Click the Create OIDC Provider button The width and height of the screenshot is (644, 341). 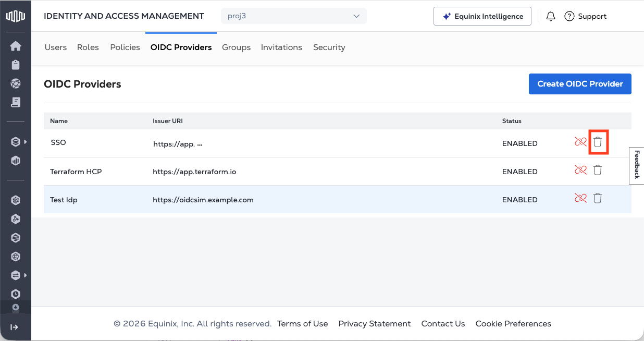click(x=580, y=83)
